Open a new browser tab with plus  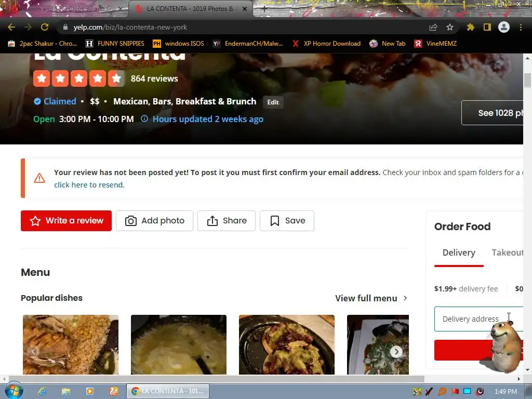click(x=264, y=9)
